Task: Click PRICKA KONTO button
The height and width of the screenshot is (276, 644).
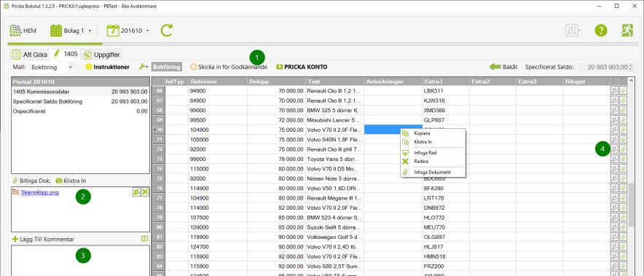Action: click(302, 67)
